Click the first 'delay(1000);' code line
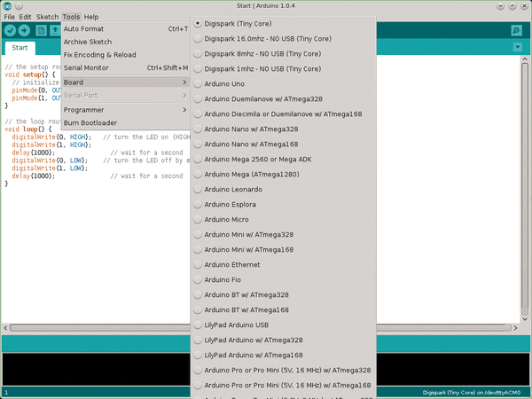532x399 pixels. [34, 153]
